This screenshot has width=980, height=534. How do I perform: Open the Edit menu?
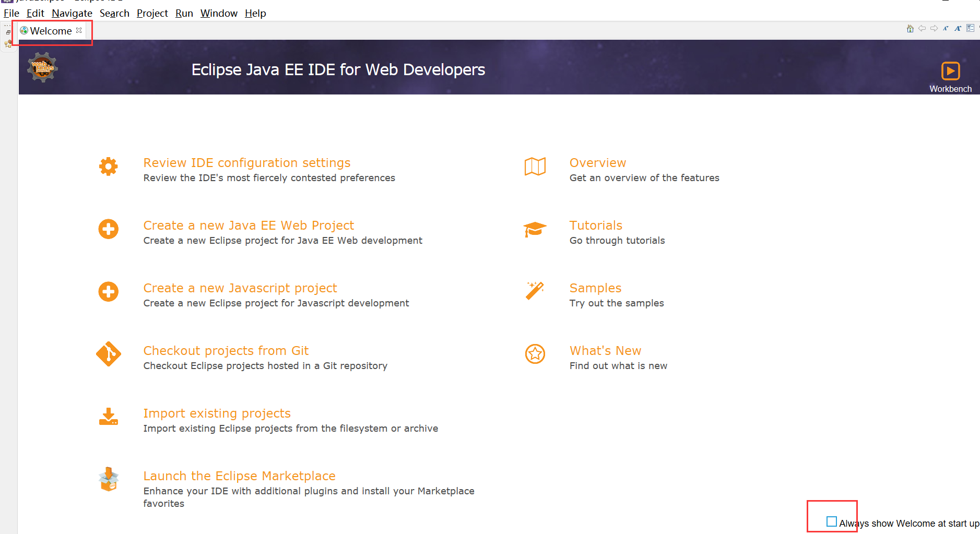36,13
